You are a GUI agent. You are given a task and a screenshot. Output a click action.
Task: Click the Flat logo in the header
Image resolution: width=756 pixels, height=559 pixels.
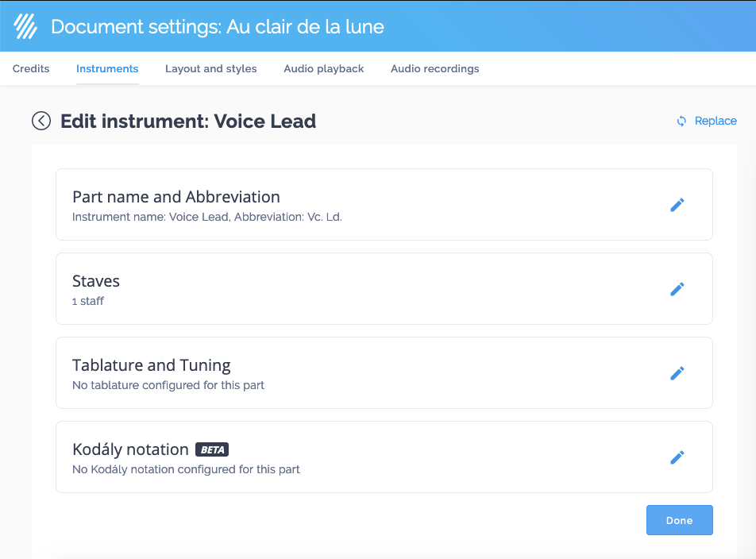click(x=25, y=25)
